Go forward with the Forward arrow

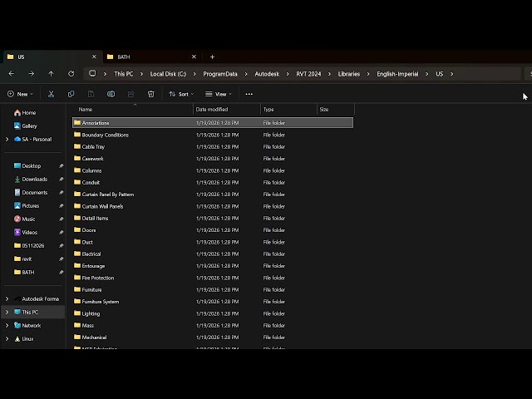32,74
